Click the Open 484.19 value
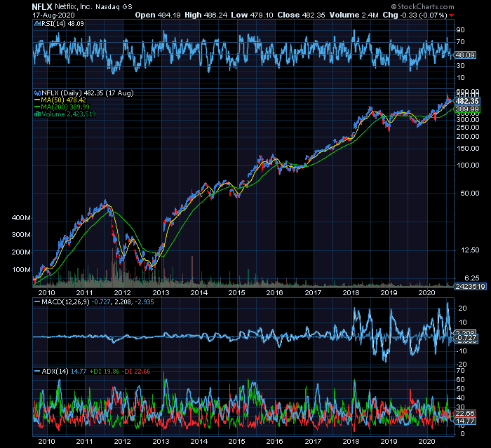The width and height of the screenshot is (491, 448). [x=158, y=15]
